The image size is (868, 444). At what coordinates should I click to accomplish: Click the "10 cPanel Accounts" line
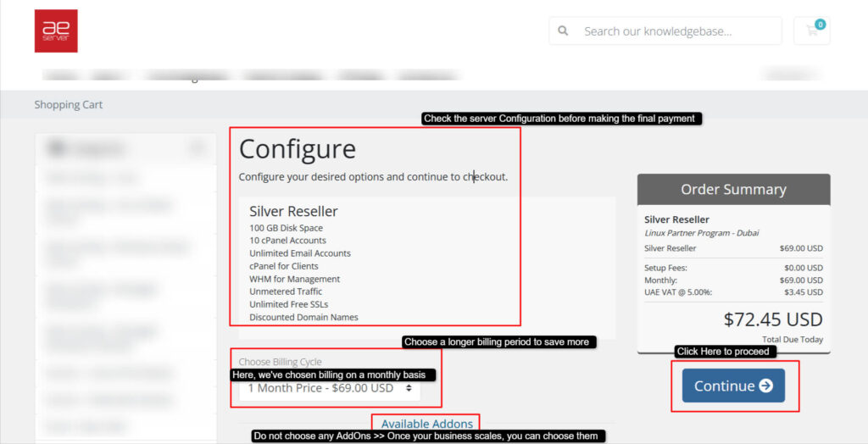point(287,241)
